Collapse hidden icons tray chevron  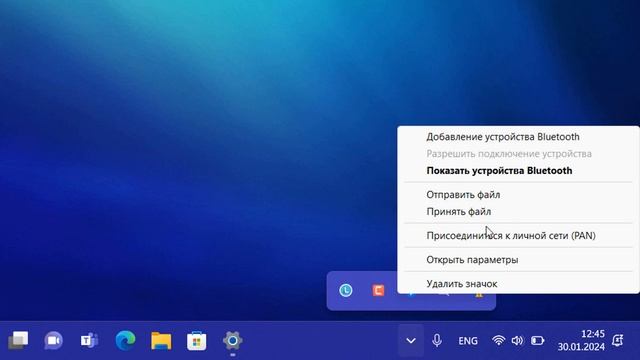411,340
